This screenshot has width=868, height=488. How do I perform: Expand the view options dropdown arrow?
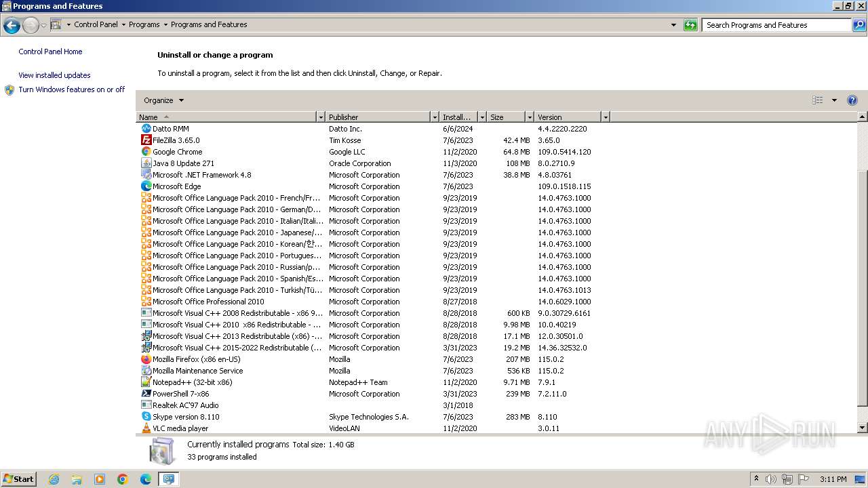834,100
